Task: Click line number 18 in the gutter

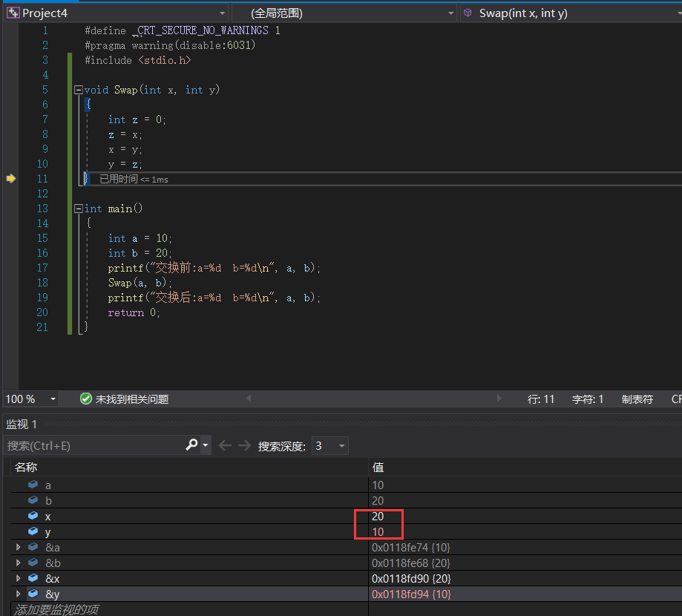Action: (x=42, y=283)
